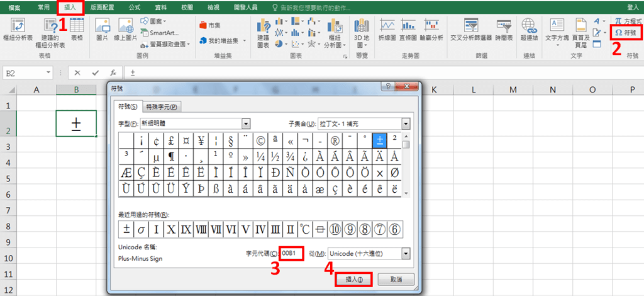
Task: Open the 字型 font dropdown in dialog
Action: pos(246,124)
